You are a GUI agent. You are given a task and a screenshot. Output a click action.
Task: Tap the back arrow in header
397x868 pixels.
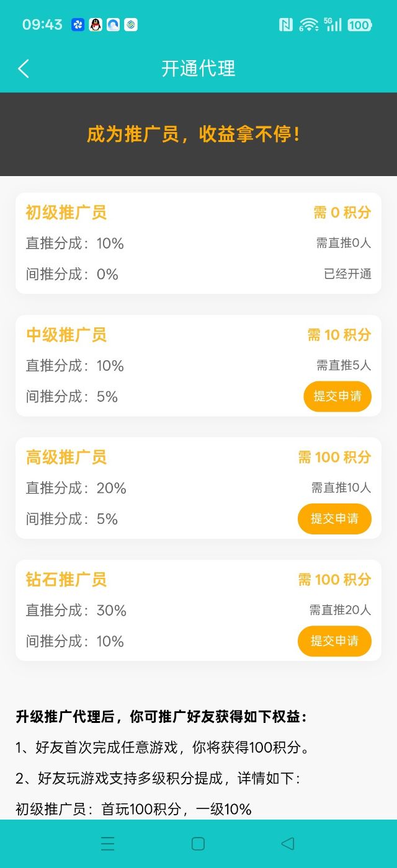point(24,68)
